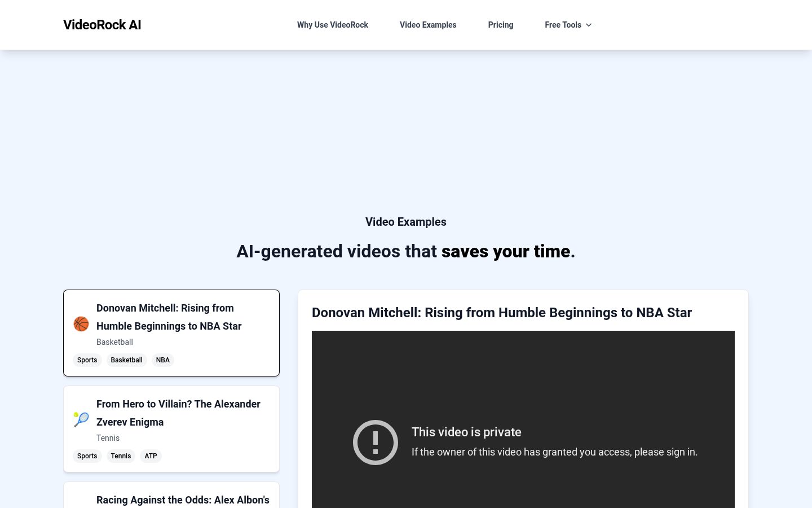The width and height of the screenshot is (812, 508).
Task: Click the NBA tag pill
Action: tap(163, 360)
